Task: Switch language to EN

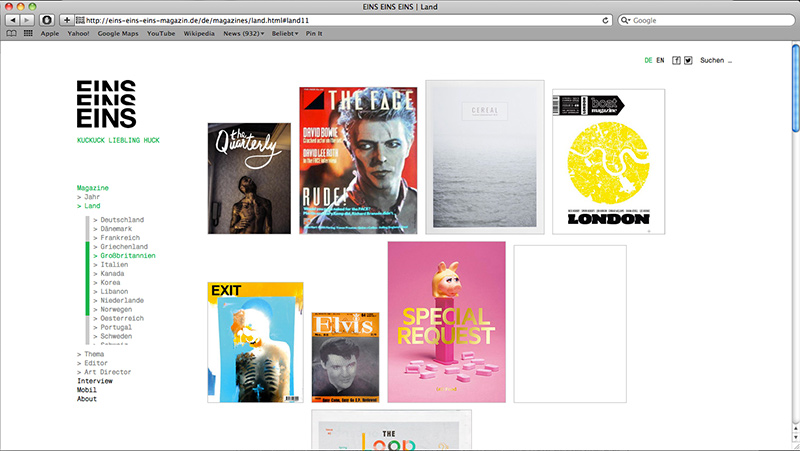Action: (660, 60)
